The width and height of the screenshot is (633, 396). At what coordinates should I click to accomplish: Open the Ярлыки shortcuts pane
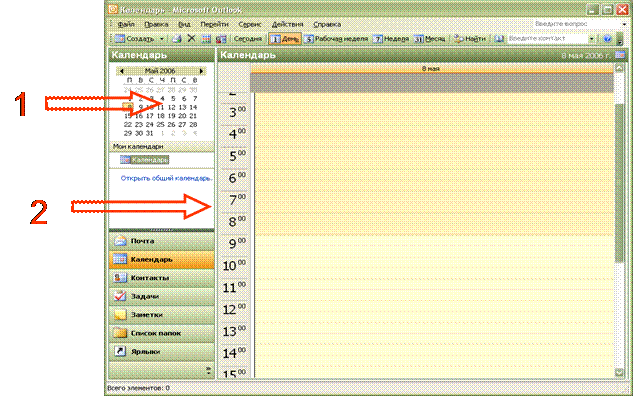click(161, 352)
